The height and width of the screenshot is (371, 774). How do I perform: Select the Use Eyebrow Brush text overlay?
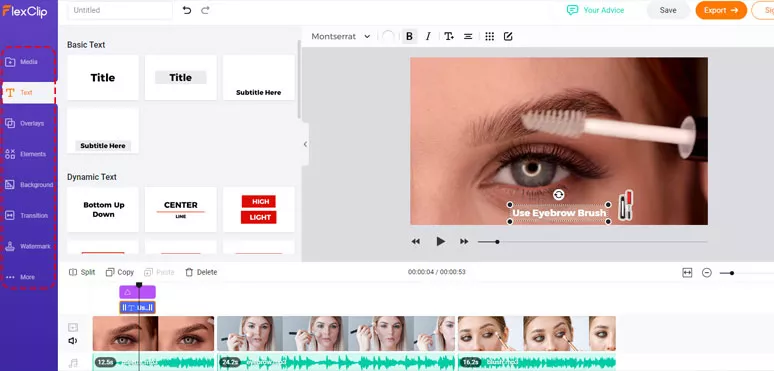559,213
